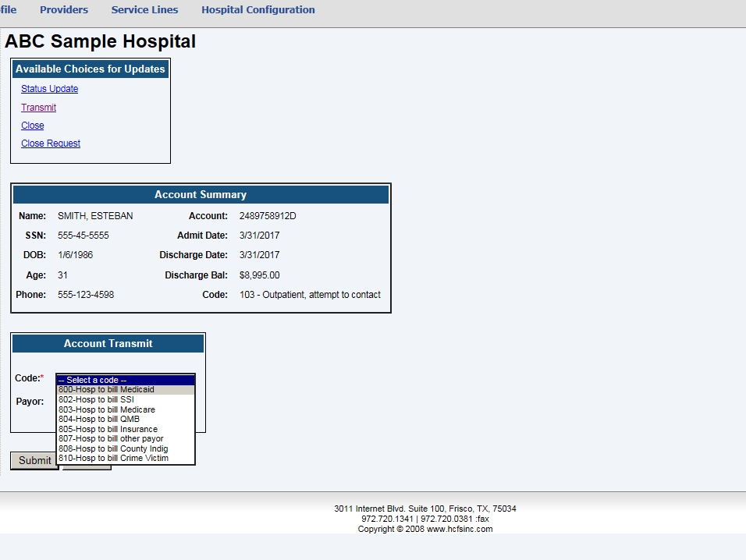The image size is (746, 560).
Task: Open the Transmit link
Action: click(38, 108)
